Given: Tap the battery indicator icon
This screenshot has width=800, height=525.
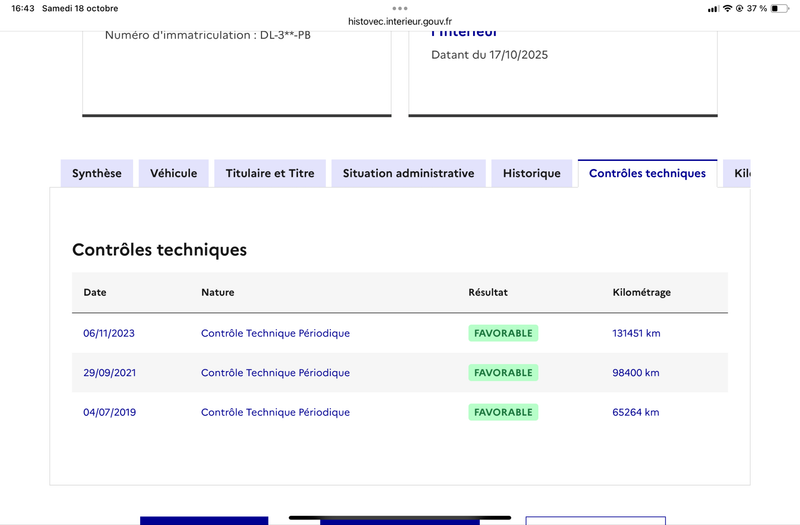Looking at the screenshot, I should 780,8.
